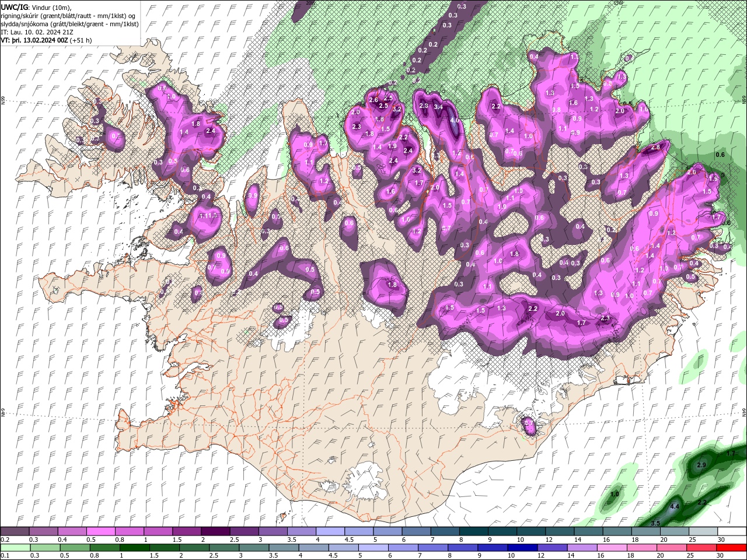The image size is (747, 560).
Task: Click the '0.1' label in the bottom legend row
Action: 5,556
